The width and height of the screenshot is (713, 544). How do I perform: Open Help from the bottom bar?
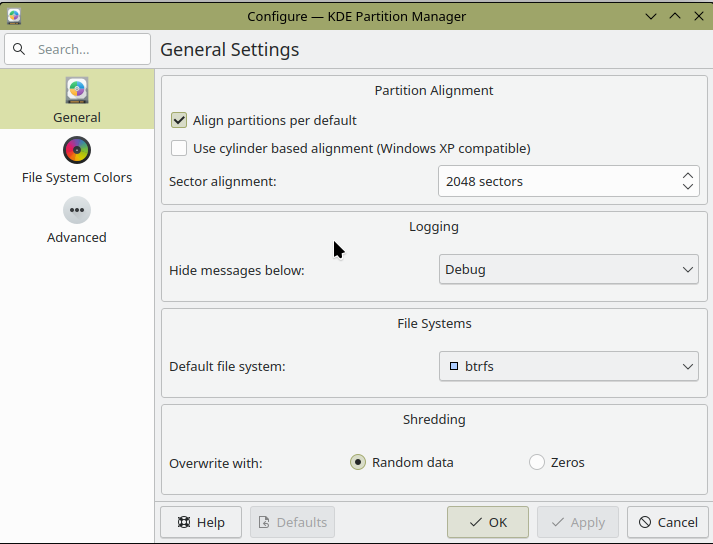pos(200,522)
